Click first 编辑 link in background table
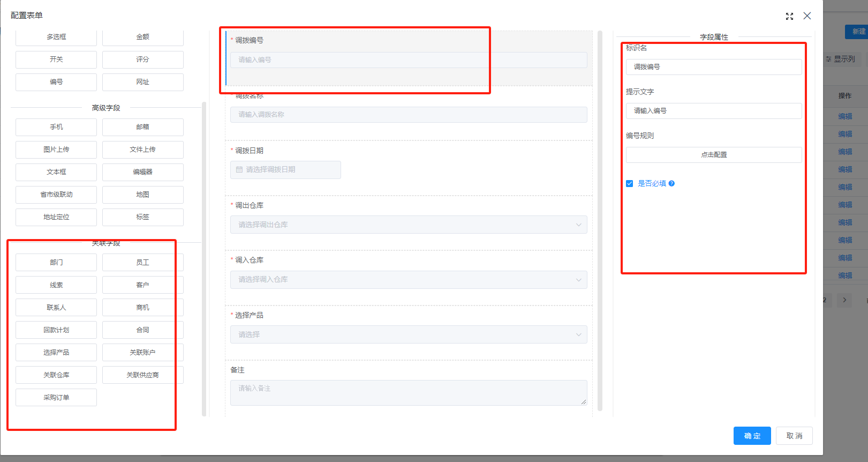The image size is (868, 462). [x=845, y=116]
